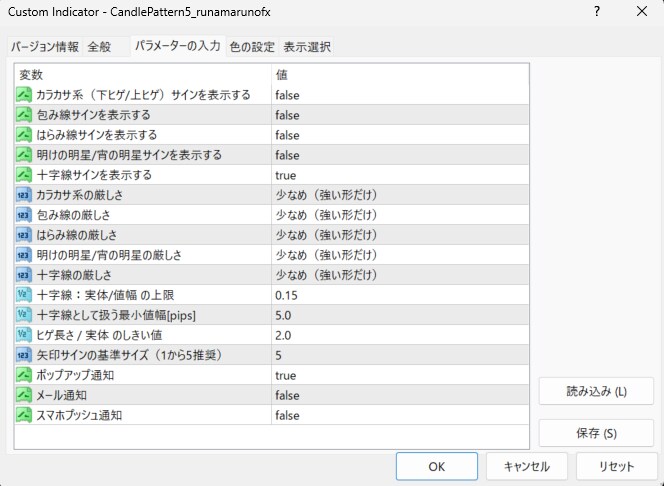Image resolution: width=664 pixels, height=486 pixels.
Task: Click the bool icon beside 明けの明星/宵の明星サインを表示する
Action: click(x=24, y=155)
